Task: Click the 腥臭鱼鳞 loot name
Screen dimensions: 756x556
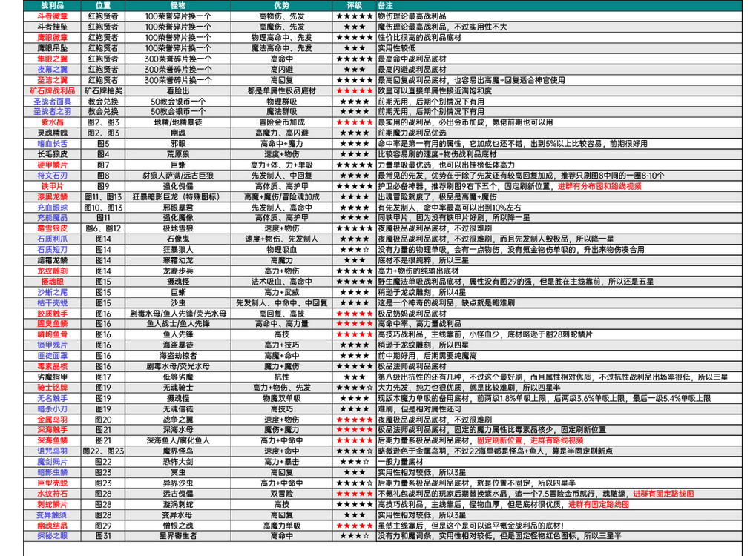Action: coord(52,324)
